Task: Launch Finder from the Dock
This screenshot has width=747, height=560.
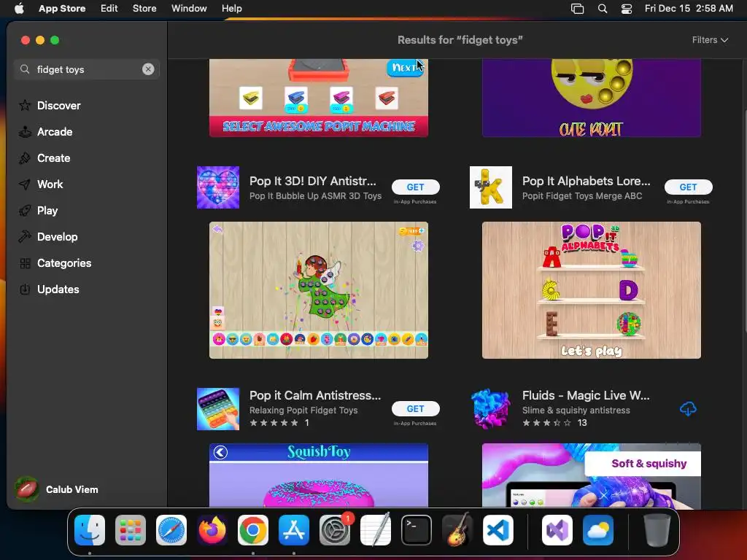Action: 90,529
